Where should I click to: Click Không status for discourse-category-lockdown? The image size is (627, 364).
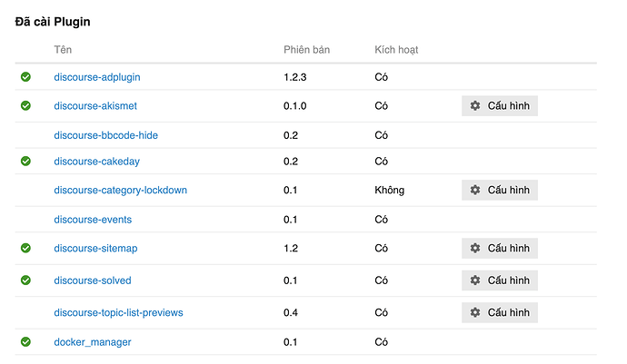coord(390,191)
